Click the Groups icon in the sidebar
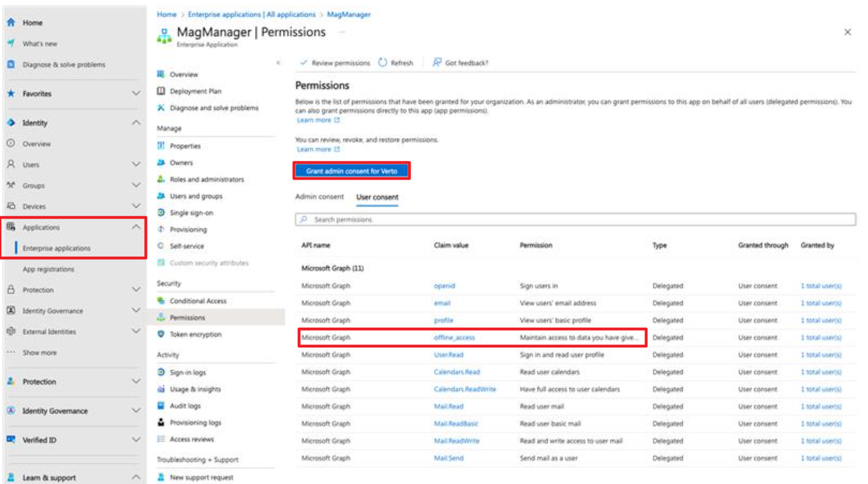The width and height of the screenshot is (868, 484). (11, 185)
